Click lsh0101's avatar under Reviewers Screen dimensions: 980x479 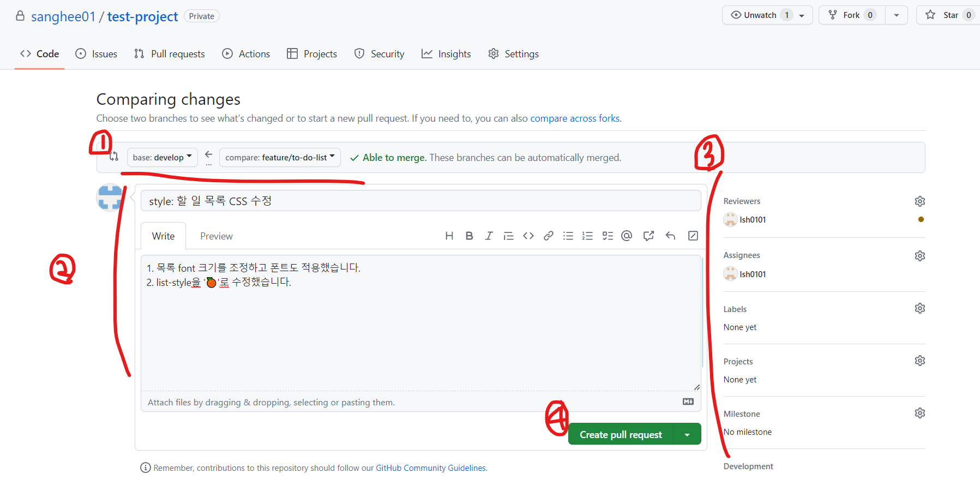tap(730, 219)
